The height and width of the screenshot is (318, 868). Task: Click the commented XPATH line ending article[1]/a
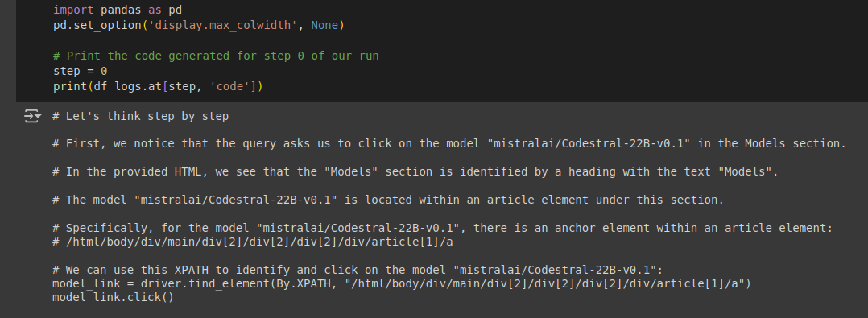coord(253,242)
